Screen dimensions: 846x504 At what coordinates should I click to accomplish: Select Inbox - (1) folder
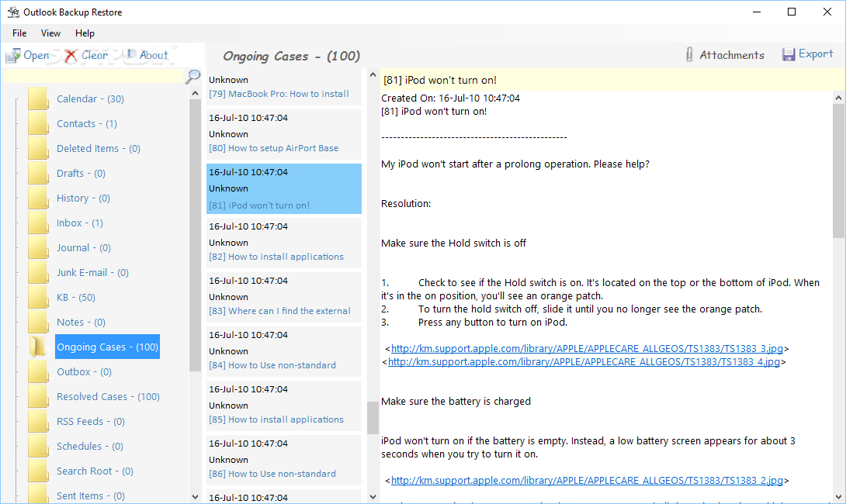pyautogui.click(x=80, y=223)
